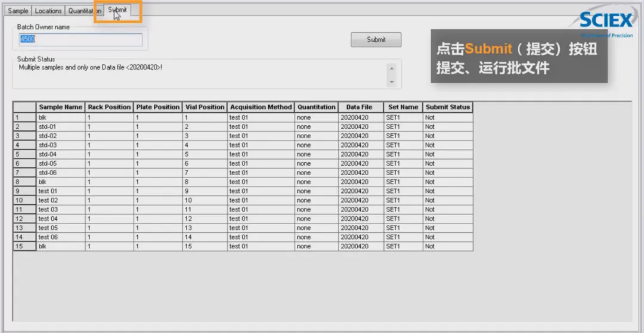This screenshot has height=333, width=644.
Task: Click Submit Status scrollbar down arrow
Action: 391,82
